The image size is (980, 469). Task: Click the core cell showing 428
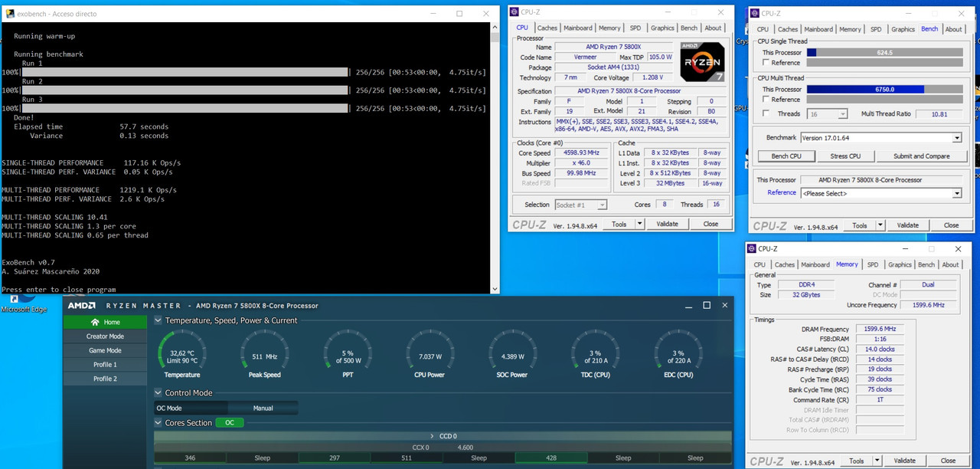[x=551, y=458]
